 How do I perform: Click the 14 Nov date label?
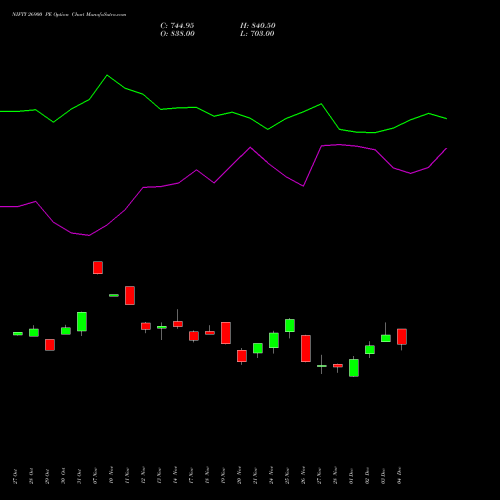175,476
